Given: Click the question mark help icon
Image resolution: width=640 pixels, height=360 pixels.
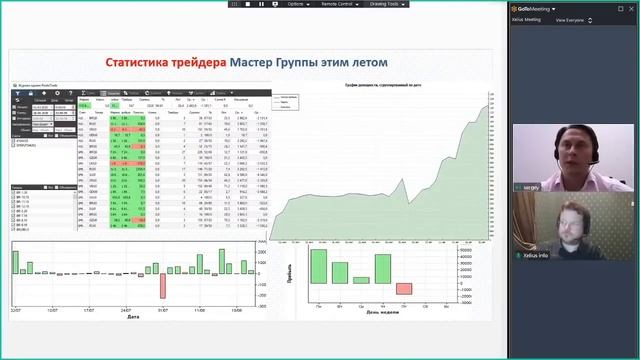Looking at the screenshot, I should 70,93.
